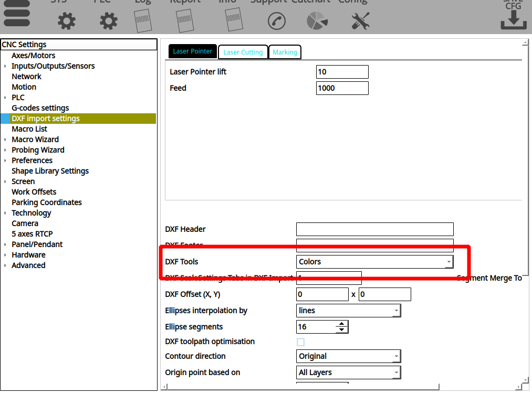Click the SYS gear icon
Image resolution: width=532 pixels, height=394 pixels.
click(67, 21)
